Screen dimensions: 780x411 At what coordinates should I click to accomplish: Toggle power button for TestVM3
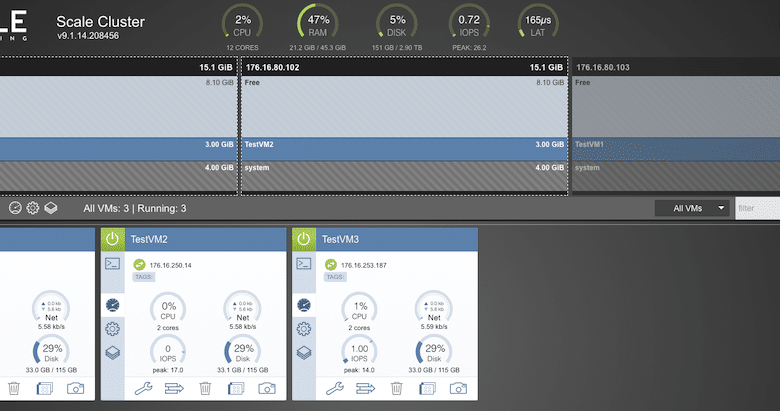pyautogui.click(x=303, y=239)
